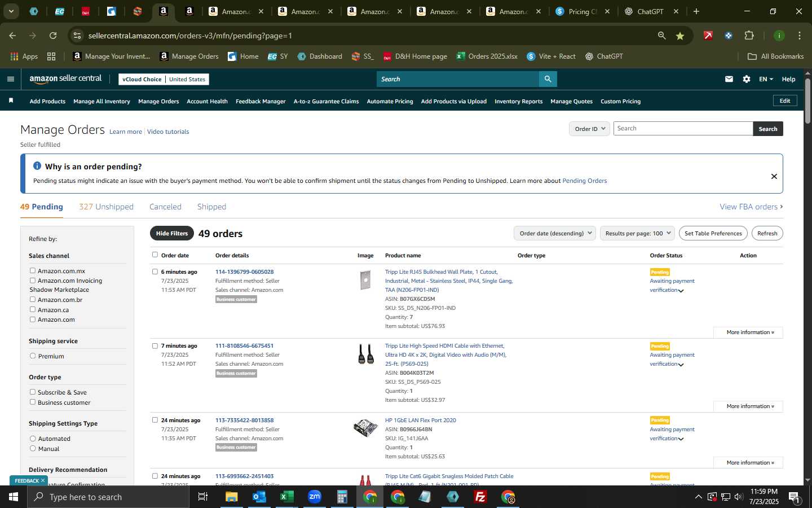The width and height of the screenshot is (812, 508).
Task: Open Seller Central settings gear
Action: 747,79
